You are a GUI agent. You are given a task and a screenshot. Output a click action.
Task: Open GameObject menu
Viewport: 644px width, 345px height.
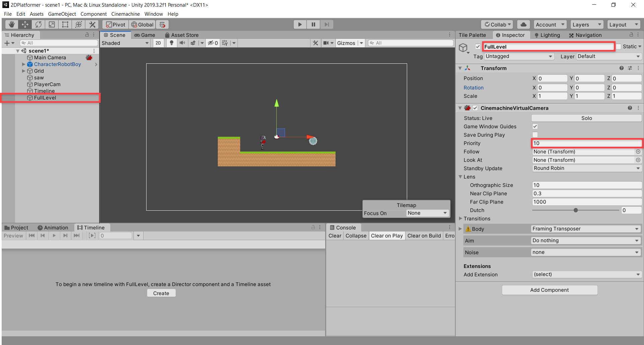point(62,14)
